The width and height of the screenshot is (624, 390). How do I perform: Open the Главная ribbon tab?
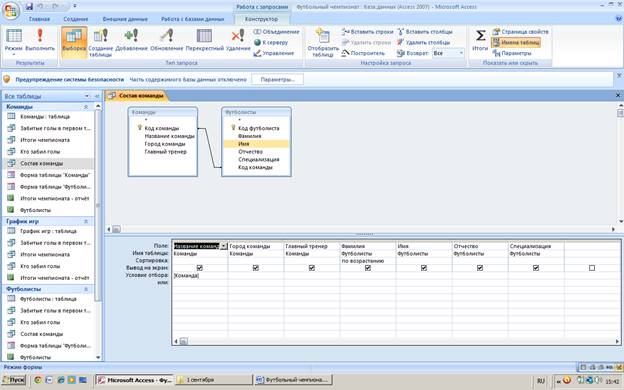(x=39, y=19)
